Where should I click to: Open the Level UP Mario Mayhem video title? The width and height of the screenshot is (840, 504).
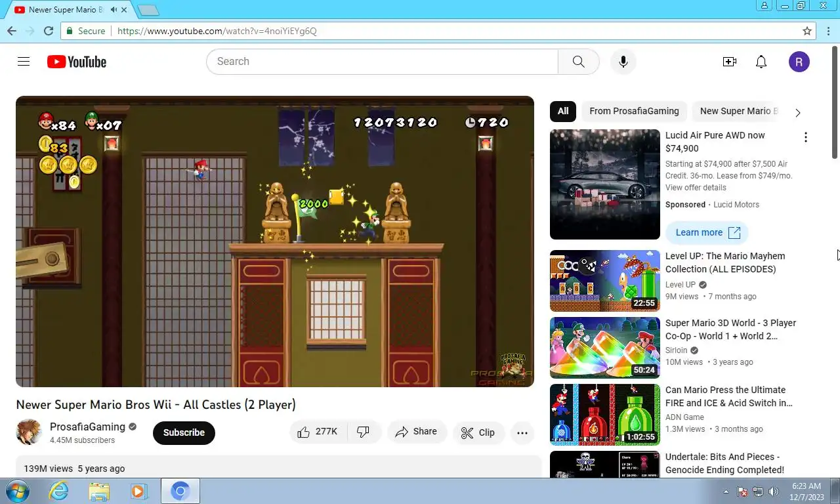pos(725,262)
